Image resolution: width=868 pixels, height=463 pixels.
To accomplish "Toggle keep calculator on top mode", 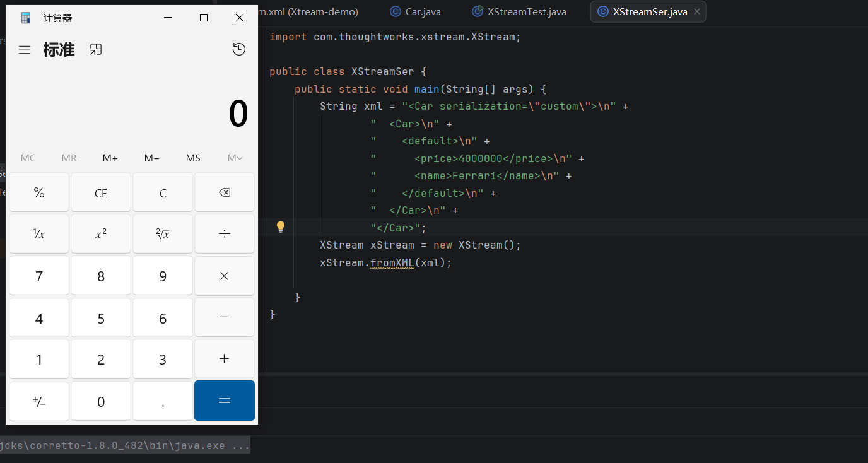I will pyautogui.click(x=95, y=50).
